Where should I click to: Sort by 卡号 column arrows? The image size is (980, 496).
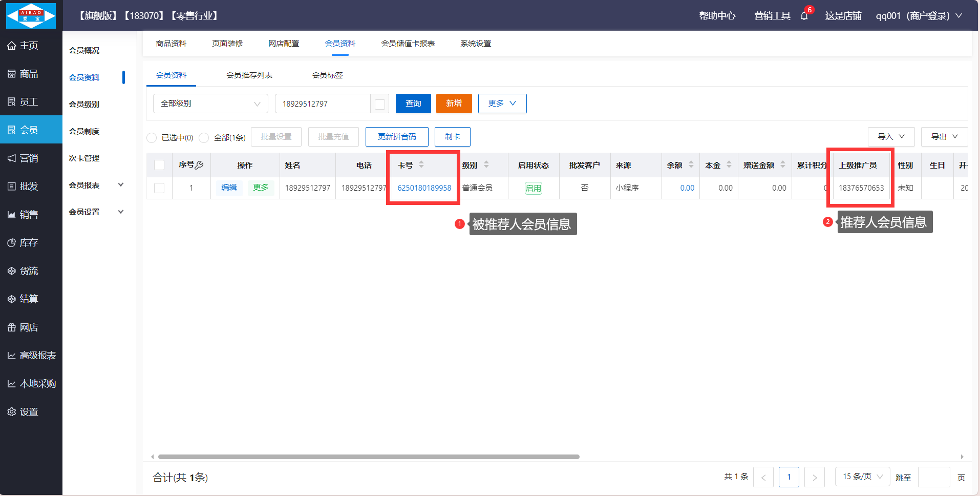421,164
